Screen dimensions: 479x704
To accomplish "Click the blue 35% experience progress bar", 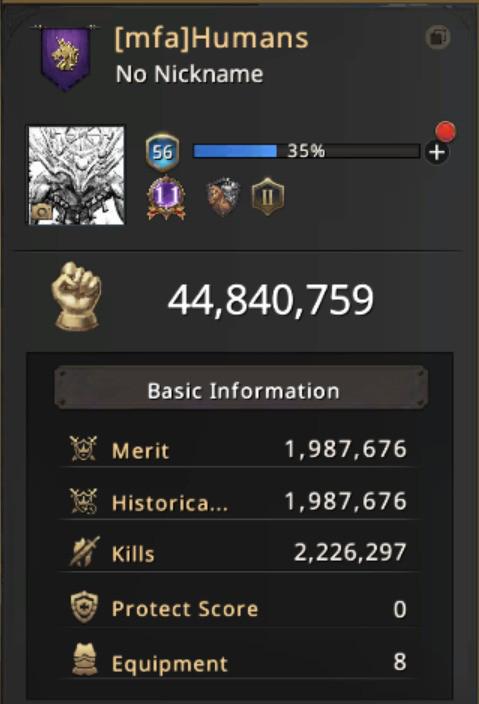I will [306, 151].
